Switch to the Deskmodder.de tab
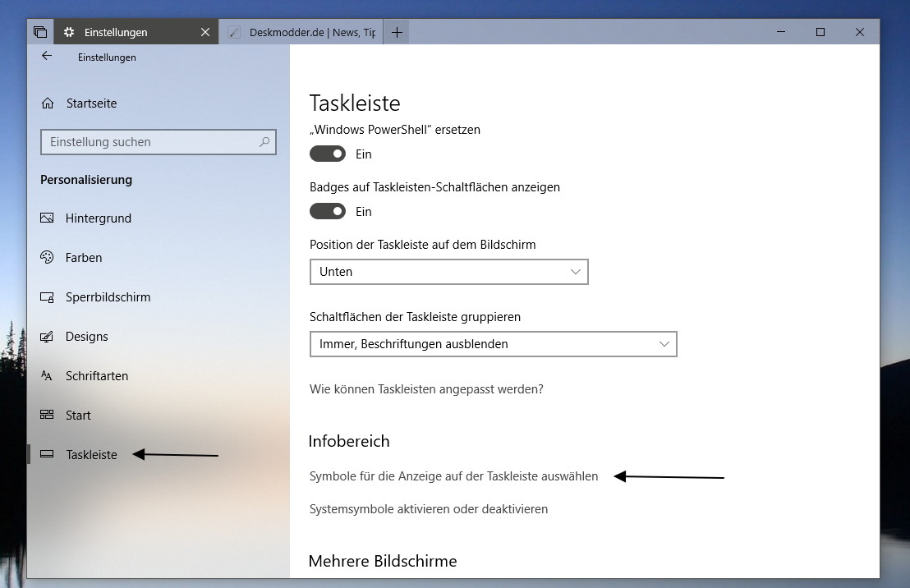Screen dimensions: 910x588 pos(301,32)
